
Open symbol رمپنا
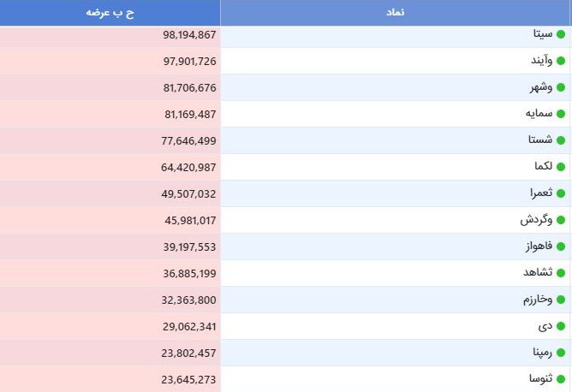pos(542,353)
